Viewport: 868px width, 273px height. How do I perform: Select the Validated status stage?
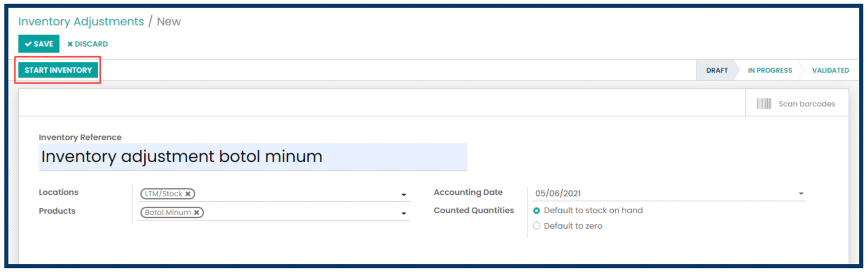830,71
